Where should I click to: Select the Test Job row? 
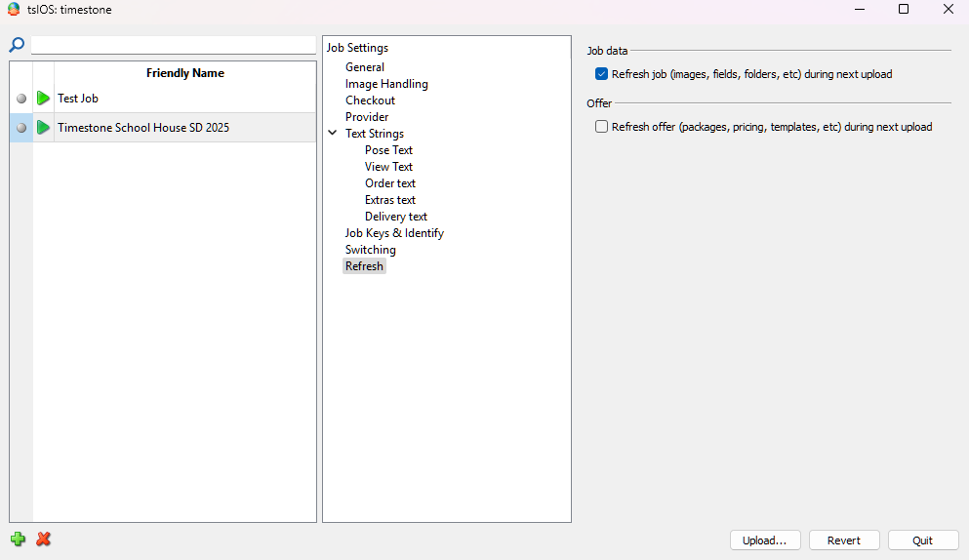(x=163, y=99)
